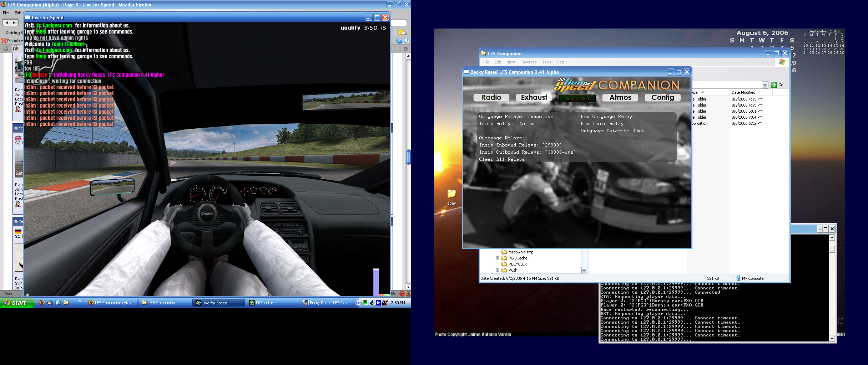Open the Exhaust tab in Companion
This screenshot has width=868, height=365.
[534, 98]
